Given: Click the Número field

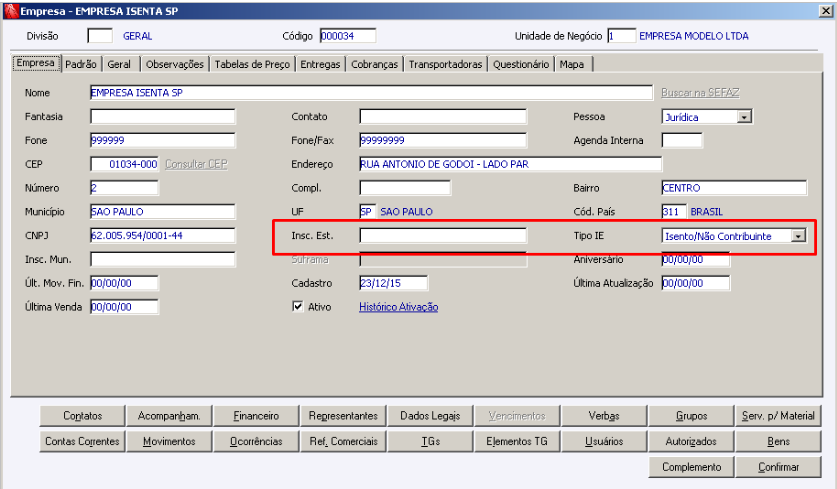Looking at the screenshot, I should [124, 188].
